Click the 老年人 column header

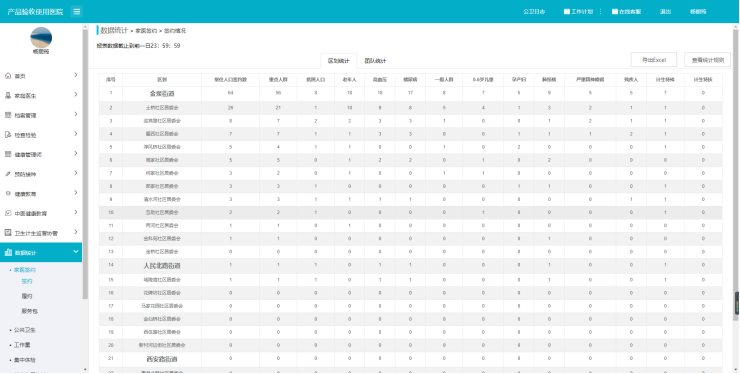click(349, 80)
